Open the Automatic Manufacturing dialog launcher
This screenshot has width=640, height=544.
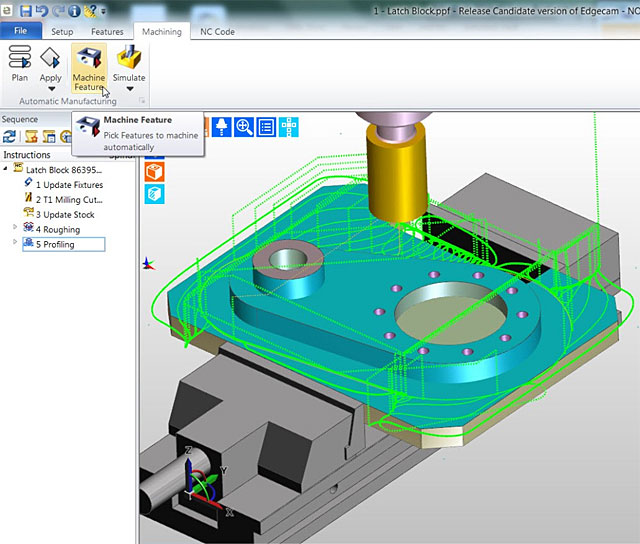pos(142,100)
